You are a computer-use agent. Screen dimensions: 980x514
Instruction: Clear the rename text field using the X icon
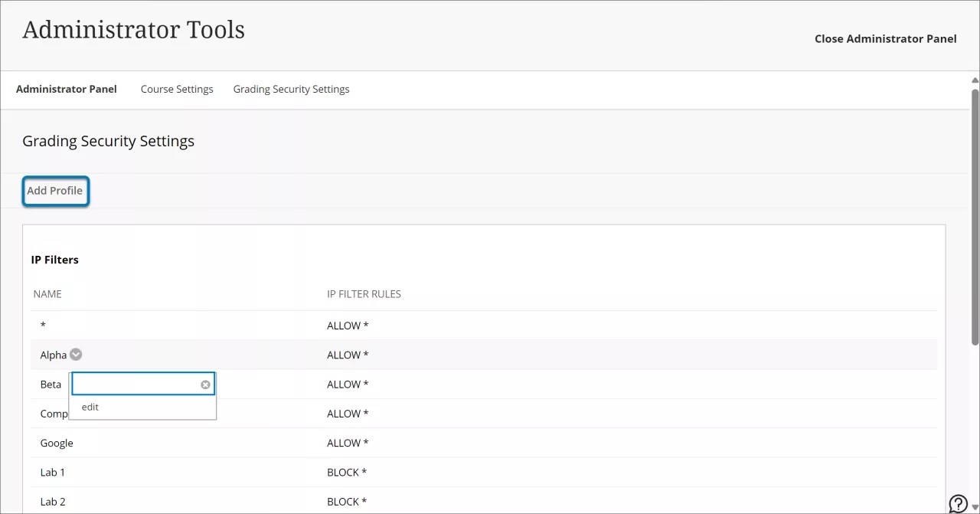pyautogui.click(x=205, y=384)
